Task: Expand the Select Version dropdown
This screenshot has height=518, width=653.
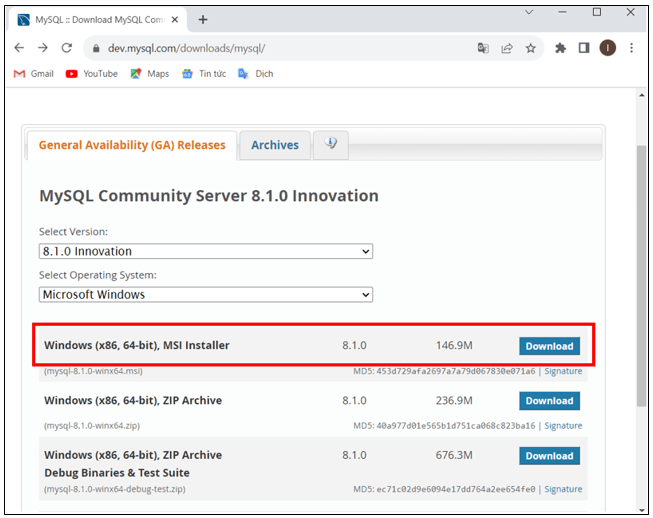Action: click(206, 251)
